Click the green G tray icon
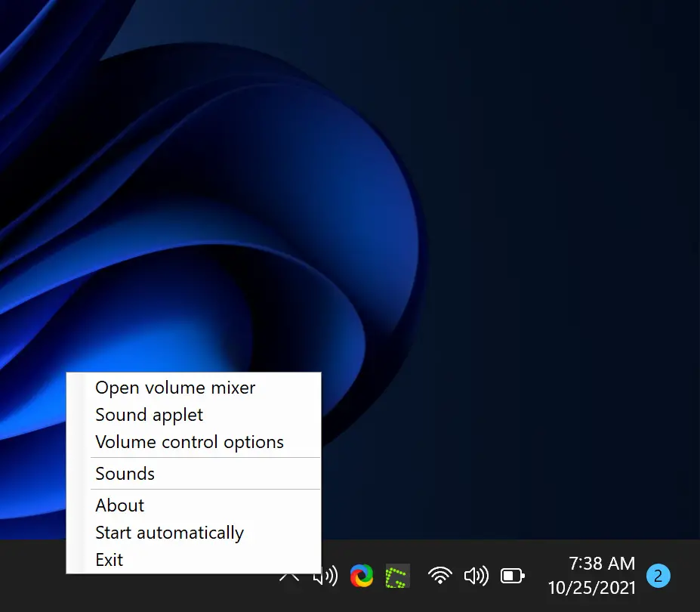This screenshot has height=612, width=700. point(397,576)
